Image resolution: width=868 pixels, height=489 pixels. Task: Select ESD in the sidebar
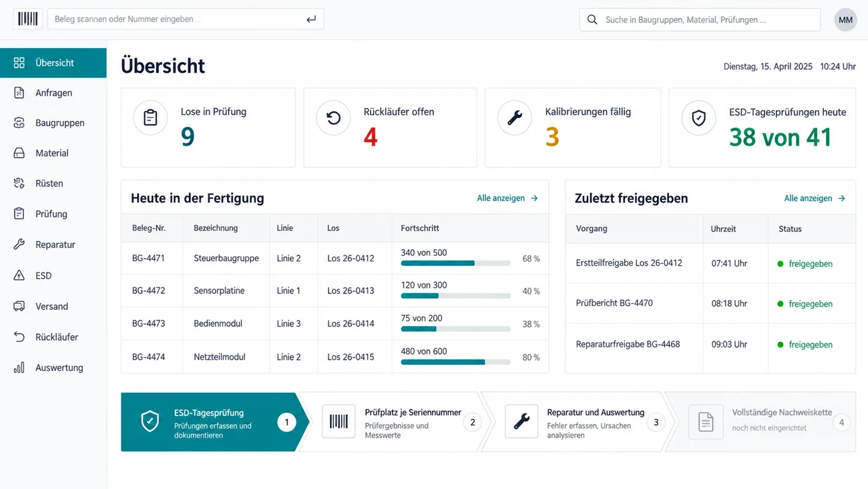[x=53, y=275]
